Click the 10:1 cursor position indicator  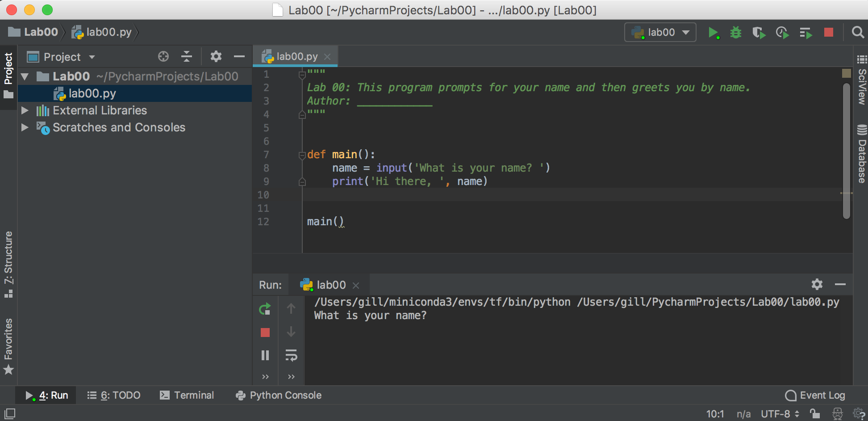(x=715, y=414)
